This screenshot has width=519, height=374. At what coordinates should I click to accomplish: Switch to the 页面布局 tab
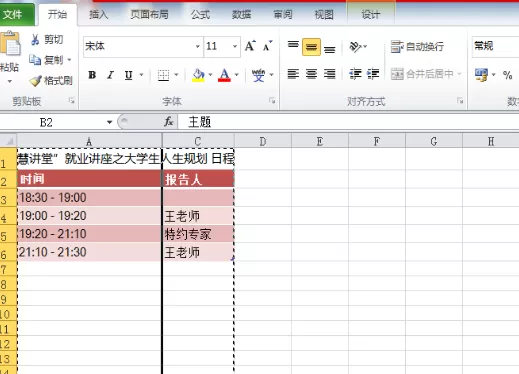point(149,15)
